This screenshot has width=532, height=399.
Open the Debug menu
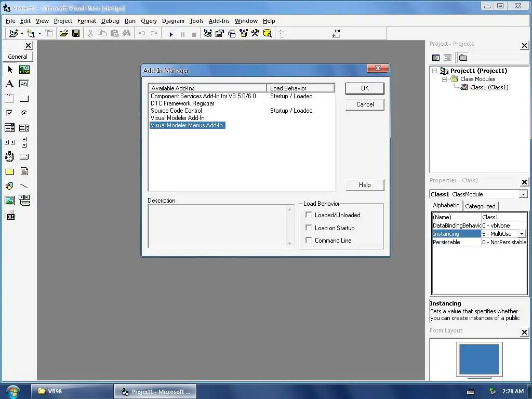(x=110, y=21)
